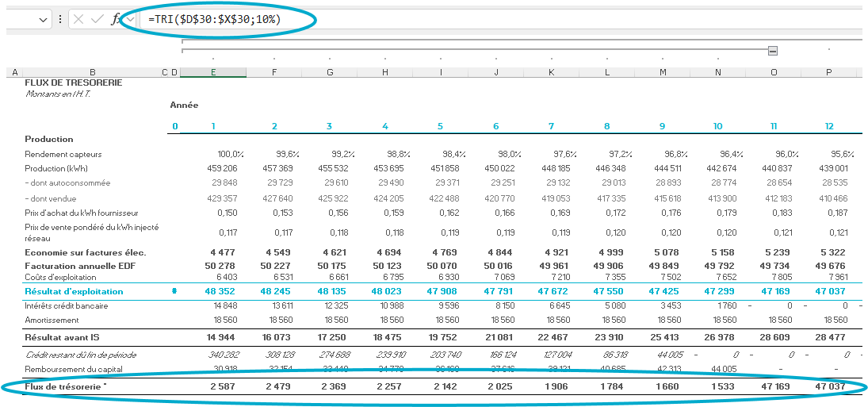
Task: Select the '- dont autoconsommée' label
Action: 67,182
